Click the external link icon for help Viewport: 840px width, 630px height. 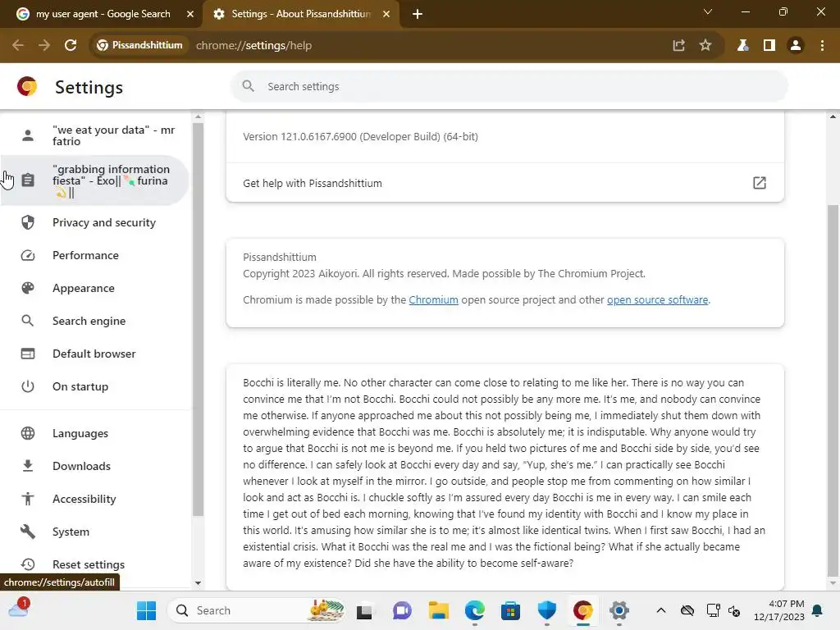coord(759,183)
